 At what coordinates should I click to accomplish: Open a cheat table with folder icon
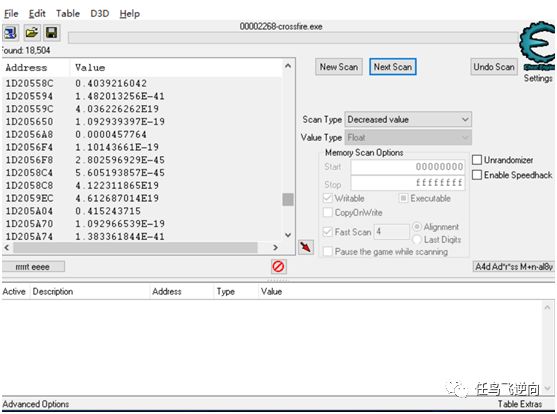pos(32,33)
